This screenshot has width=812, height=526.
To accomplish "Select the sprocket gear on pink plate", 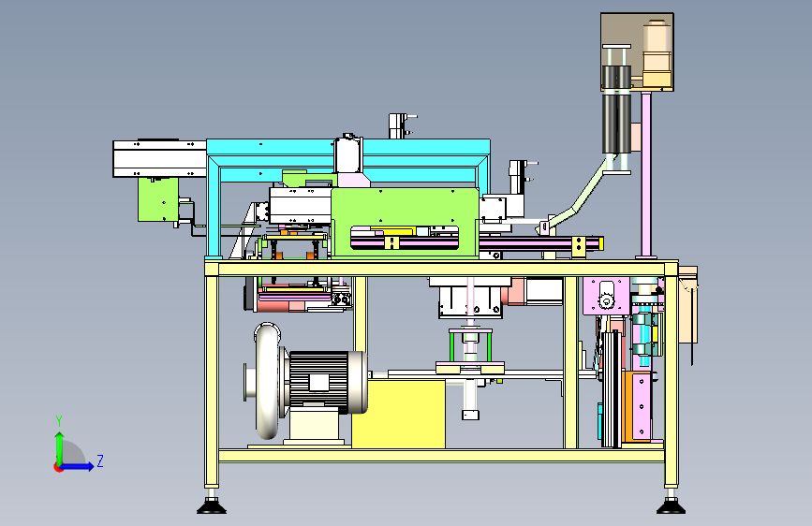I will point(606,300).
